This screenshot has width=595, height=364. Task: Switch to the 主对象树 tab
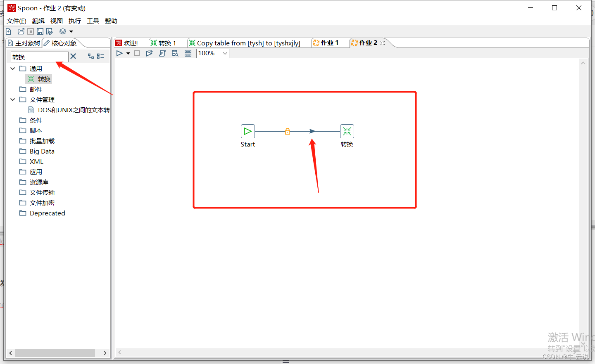tap(24, 43)
